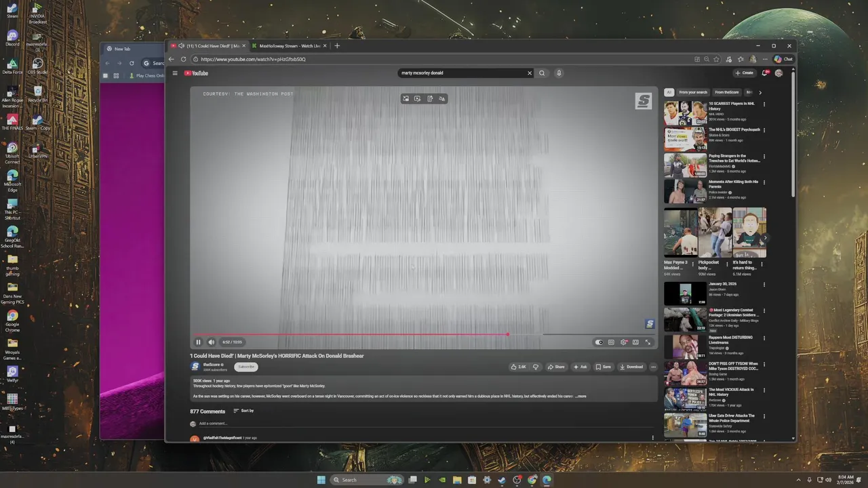Image resolution: width=868 pixels, height=488 pixels.
Task: Open YouTube notifications bell
Action: click(x=766, y=73)
